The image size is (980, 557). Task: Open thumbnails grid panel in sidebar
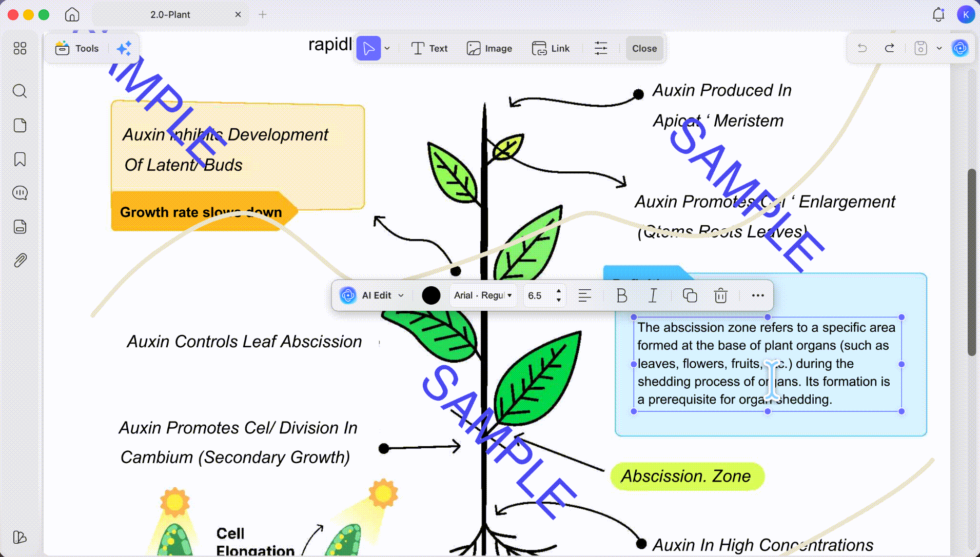(x=20, y=48)
